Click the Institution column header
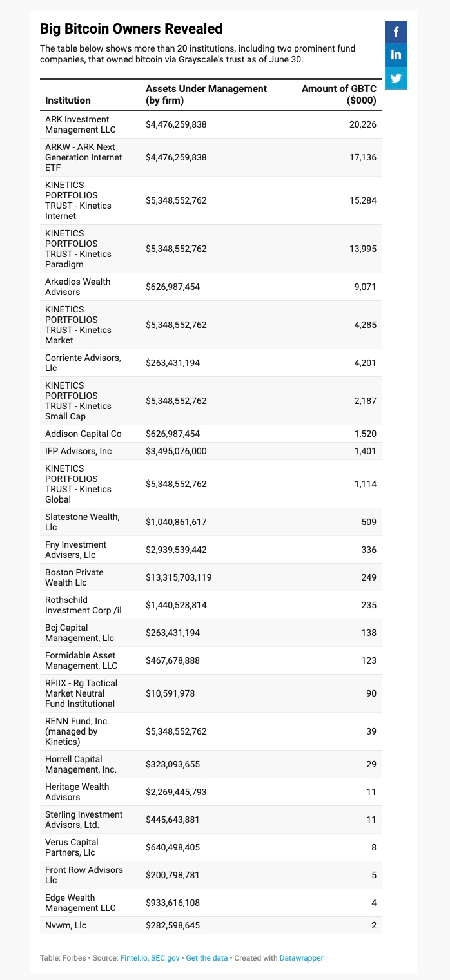 [68, 100]
